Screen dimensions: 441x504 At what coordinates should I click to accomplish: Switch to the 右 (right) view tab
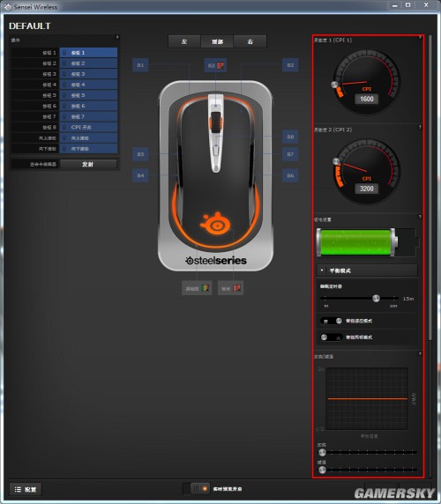pyautogui.click(x=250, y=41)
